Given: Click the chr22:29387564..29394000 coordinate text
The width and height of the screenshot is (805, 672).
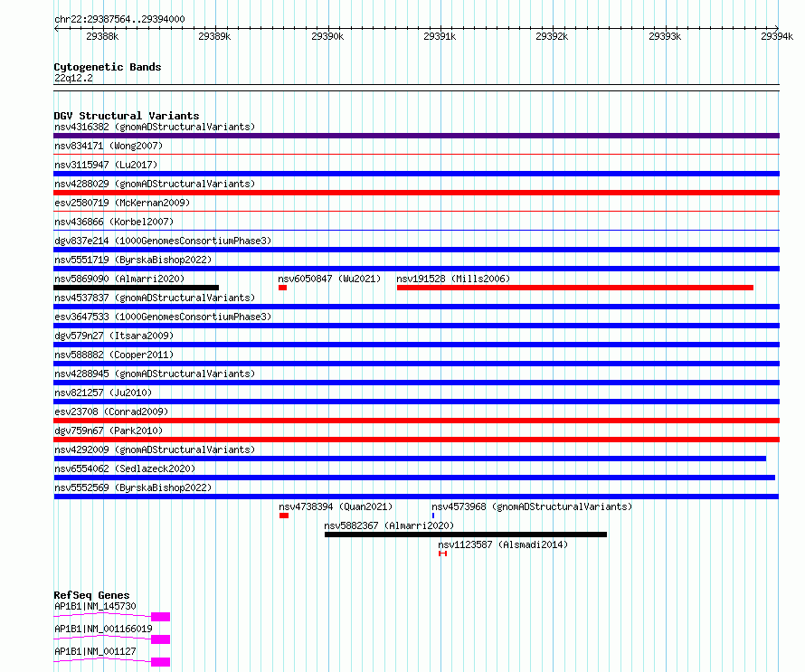Looking at the screenshot, I should click(x=119, y=20).
